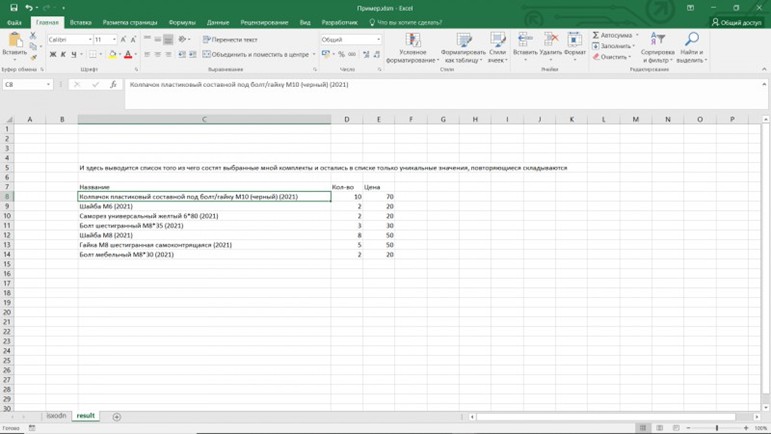This screenshot has width=771, height=434.
Task: Apply the red font color A
Action: pyautogui.click(x=128, y=55)
